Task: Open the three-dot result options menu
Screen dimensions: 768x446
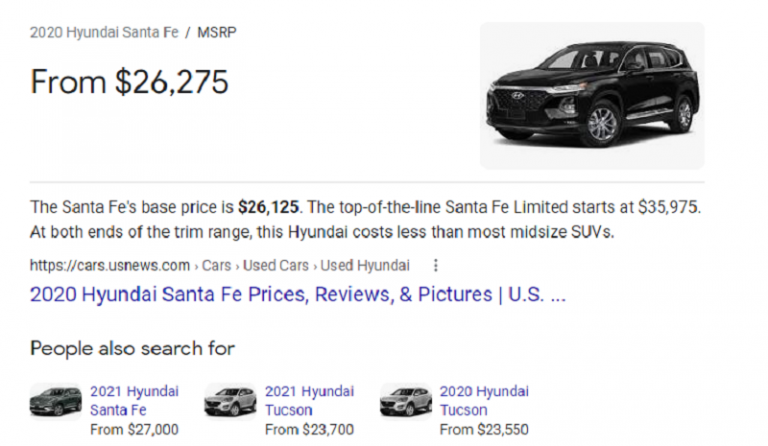Action: (x=435, y=265)
